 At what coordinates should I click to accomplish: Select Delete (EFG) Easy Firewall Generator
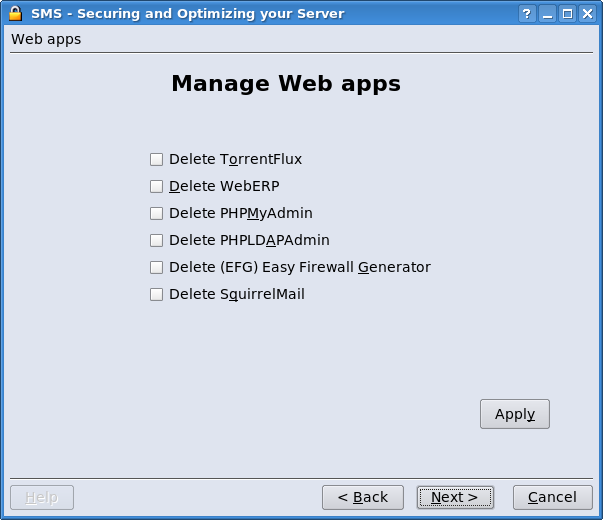[x=157, y=267]
